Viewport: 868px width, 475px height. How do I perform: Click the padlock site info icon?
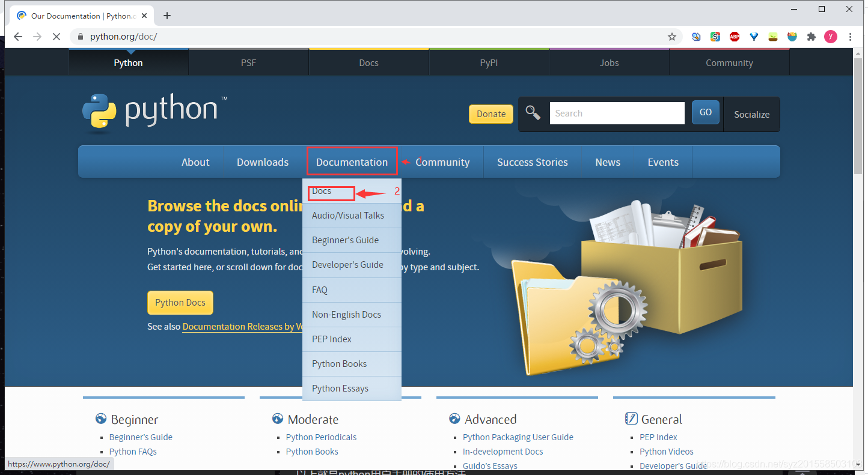pyautogui.click(x=81, y=37)
